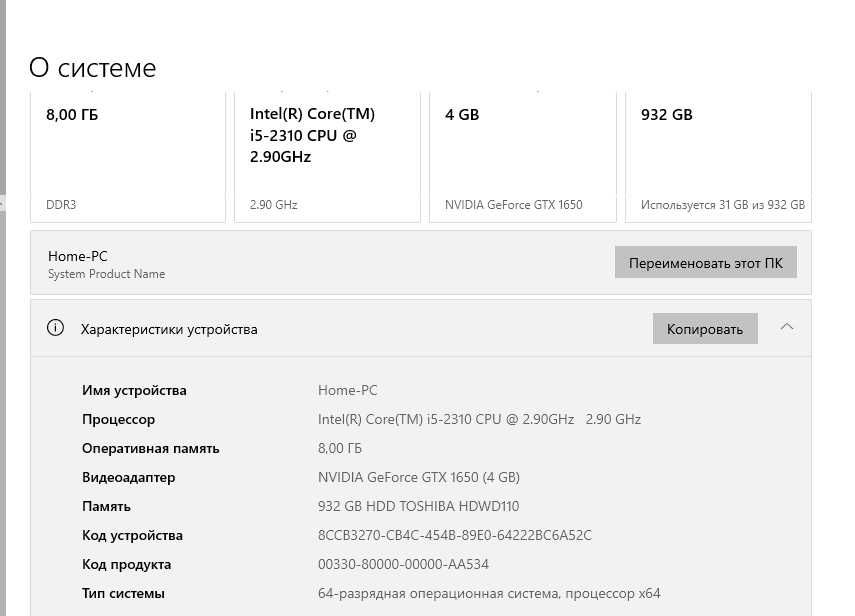Select the Home-PC name in rename panel
This screenshot has width=855, height=616.
point(77,256)
